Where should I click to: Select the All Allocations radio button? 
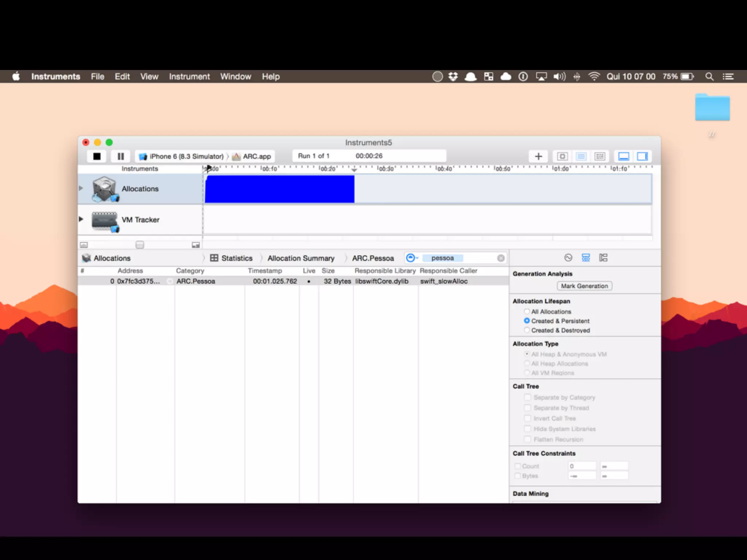point(527,311)
